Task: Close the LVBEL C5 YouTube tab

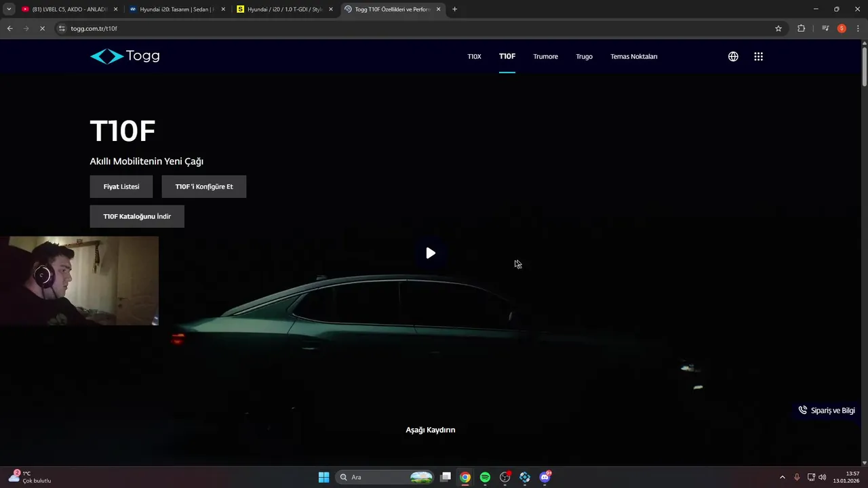Action: [115, 9]
